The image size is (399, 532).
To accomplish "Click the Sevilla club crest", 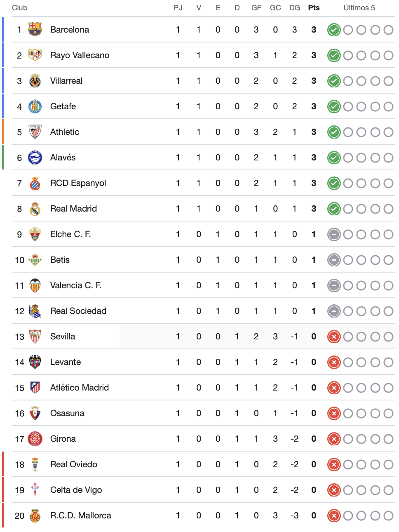I will click(x=35, y=336).
